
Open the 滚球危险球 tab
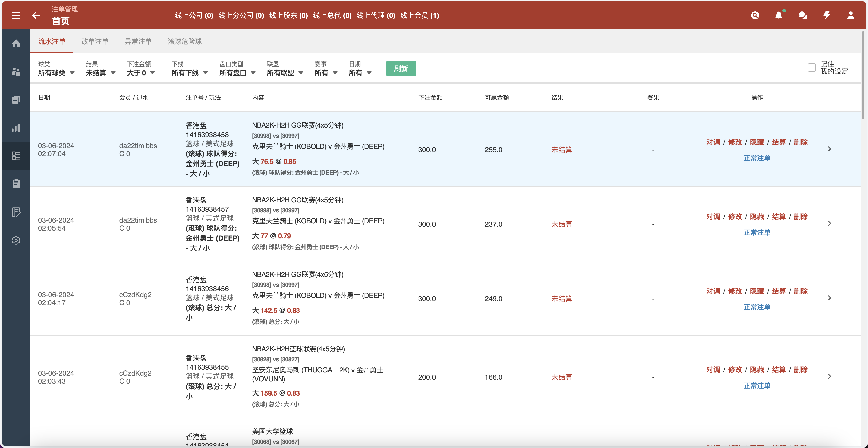point(184,41)
